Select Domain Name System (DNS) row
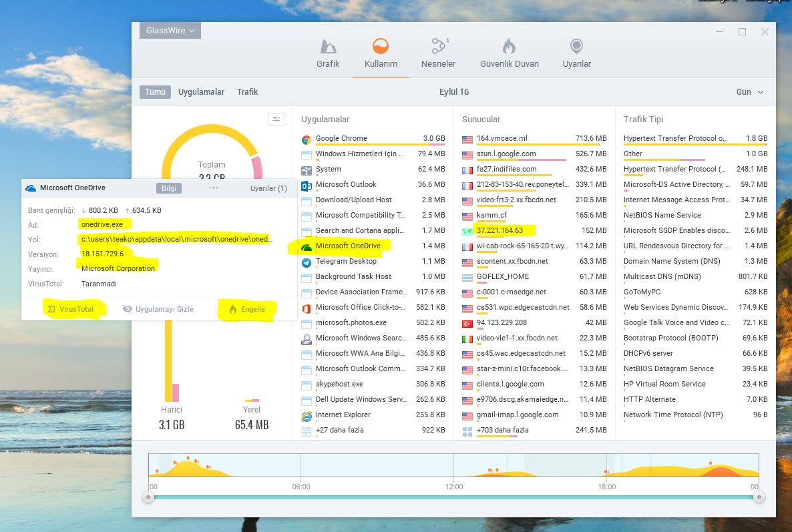792x532 pixels. tap(696, 261)
